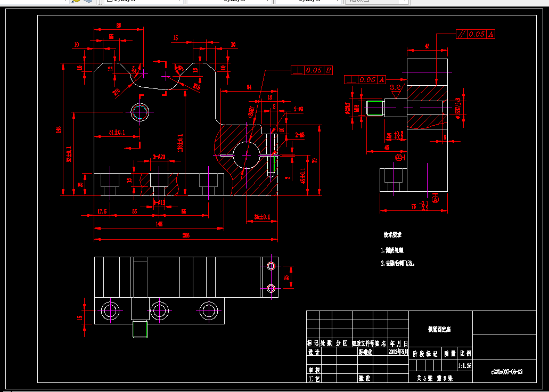Click the 205 overall length dimension
The image size is (549, 392).
(186, 235)
